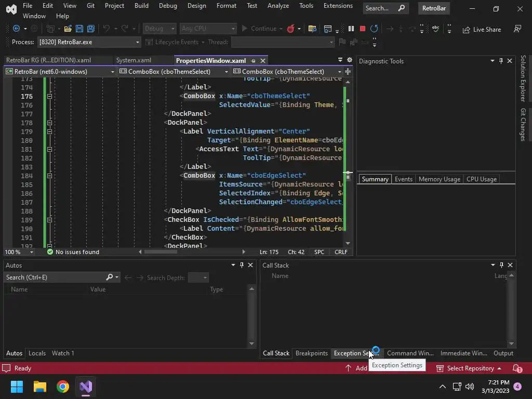The image size is (532, 399).
Task: Open the Thread dropdown
Action: [x=283, y=42]
